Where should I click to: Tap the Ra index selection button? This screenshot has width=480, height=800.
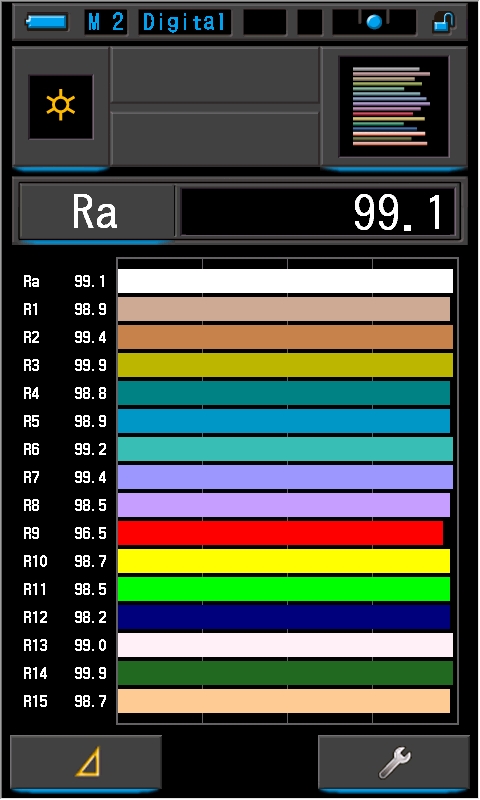(95, 211)
